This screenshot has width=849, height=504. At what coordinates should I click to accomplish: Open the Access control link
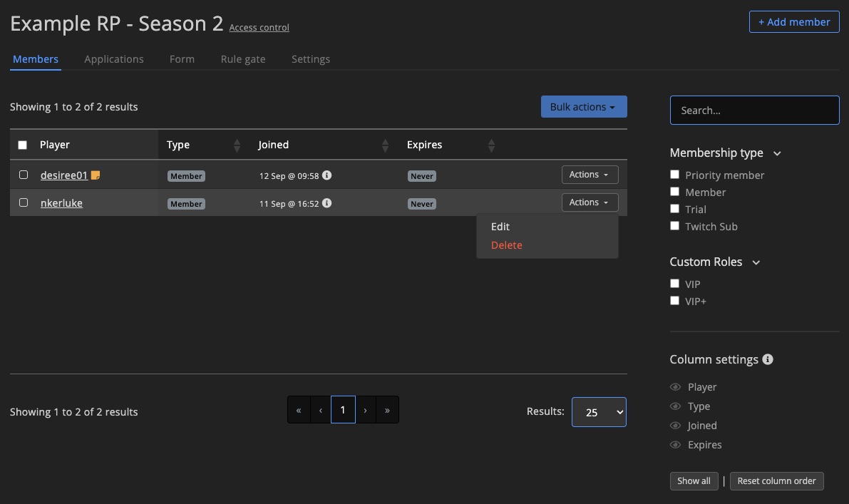[259, 28]
